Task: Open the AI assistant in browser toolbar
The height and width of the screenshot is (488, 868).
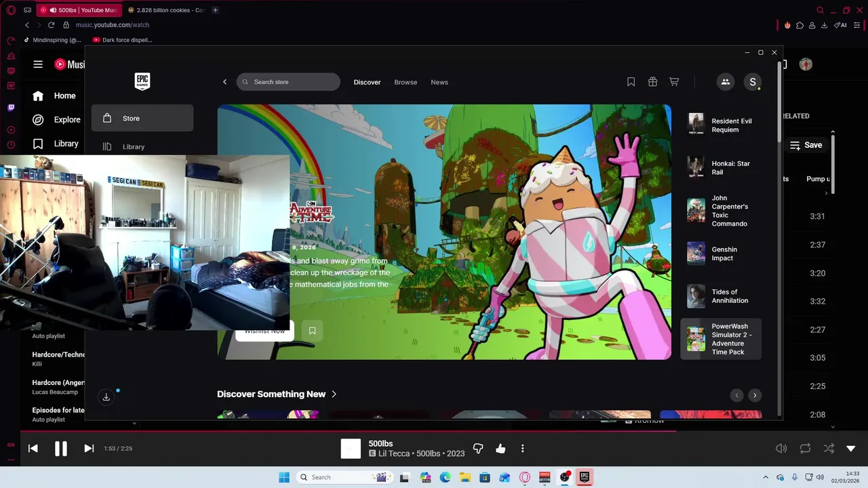Action: coord(841,25)
